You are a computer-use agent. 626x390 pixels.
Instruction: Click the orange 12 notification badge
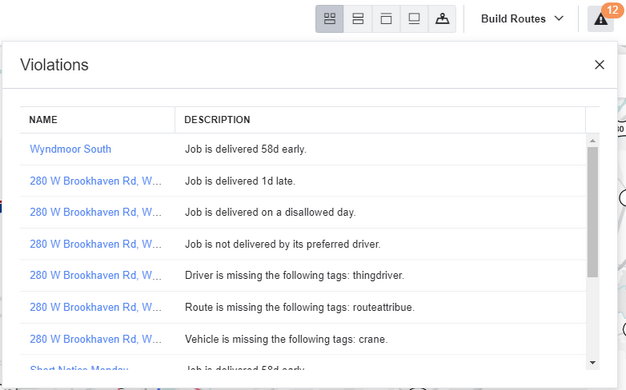(x=612, y=10)
